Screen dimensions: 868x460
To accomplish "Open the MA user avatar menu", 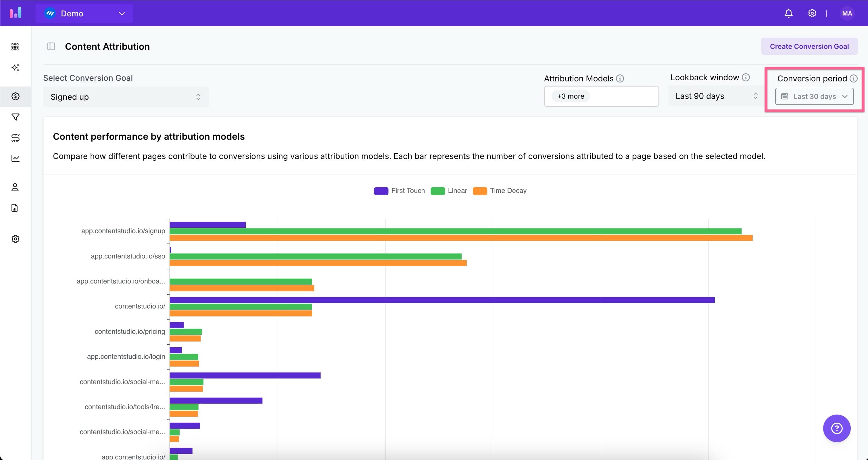I will click(847, 14).
